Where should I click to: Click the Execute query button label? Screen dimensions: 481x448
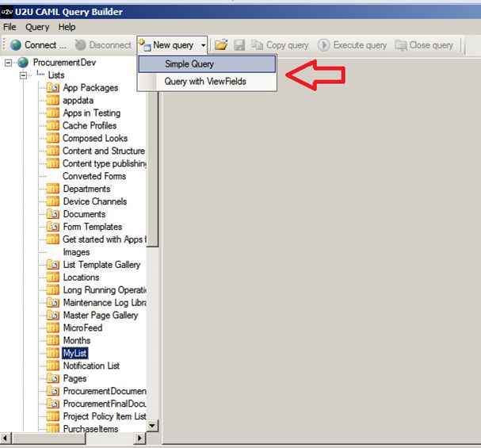click(360, 45)
